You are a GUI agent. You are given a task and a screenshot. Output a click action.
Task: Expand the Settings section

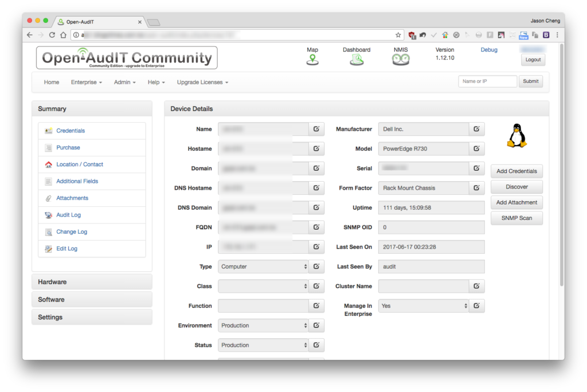pyautogui.click(x=92, y=317)
